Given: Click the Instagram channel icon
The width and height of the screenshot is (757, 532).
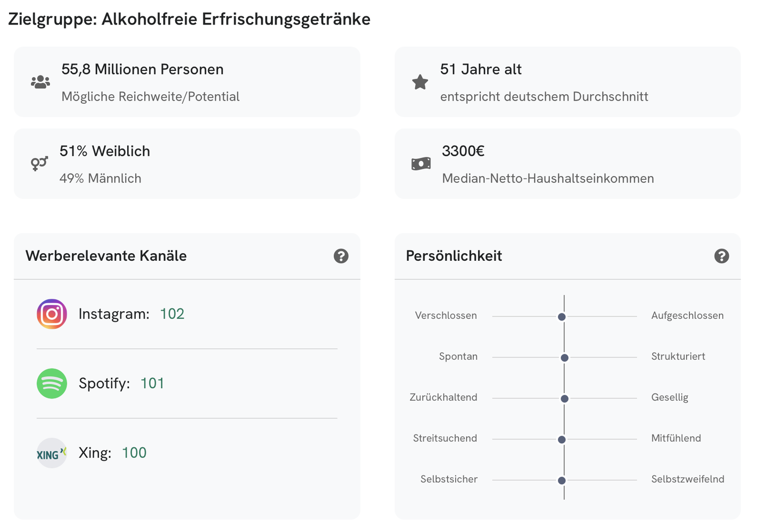Looking at the screenshot, I should [x=51, y=314].
